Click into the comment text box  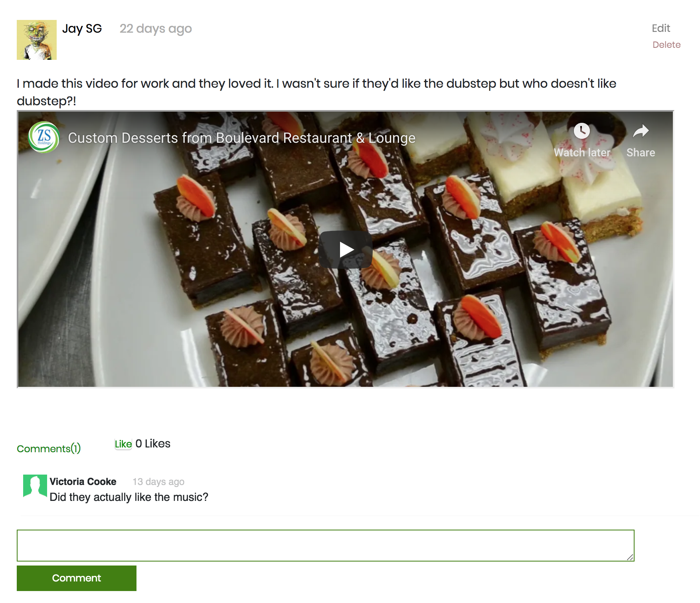point(325,545)
